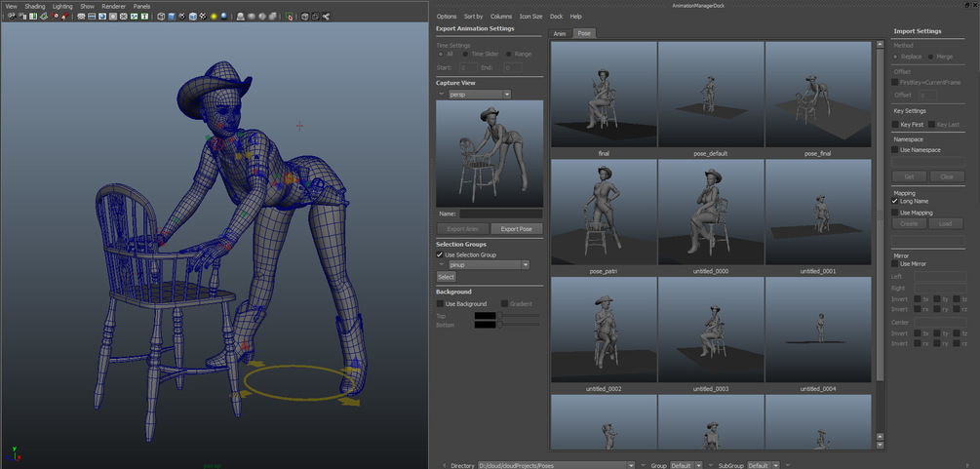Select the Merge import method radio button
980x469 pixels.
click(930, 57)
